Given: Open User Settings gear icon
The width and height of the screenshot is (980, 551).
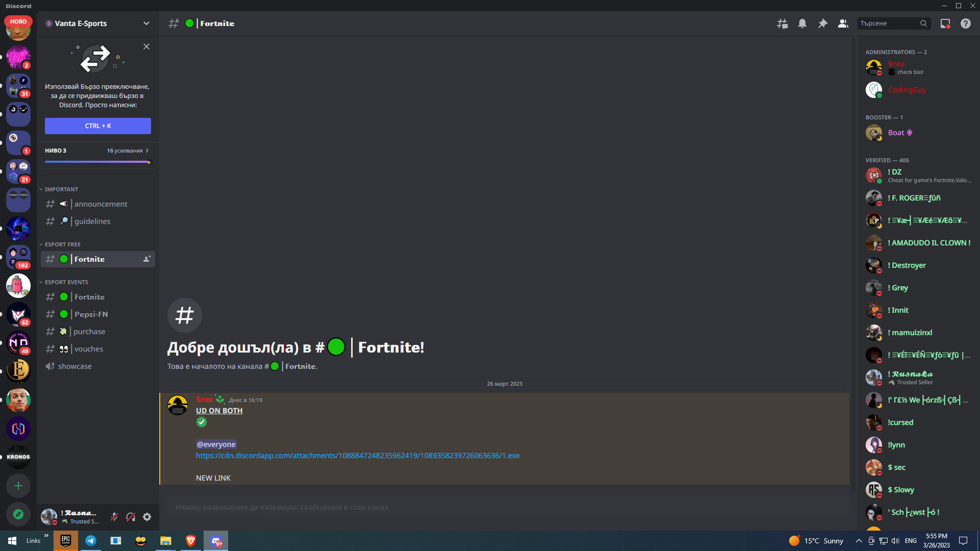Looking at the screenshot, I should pyautogui.click(x=147, y=517).
